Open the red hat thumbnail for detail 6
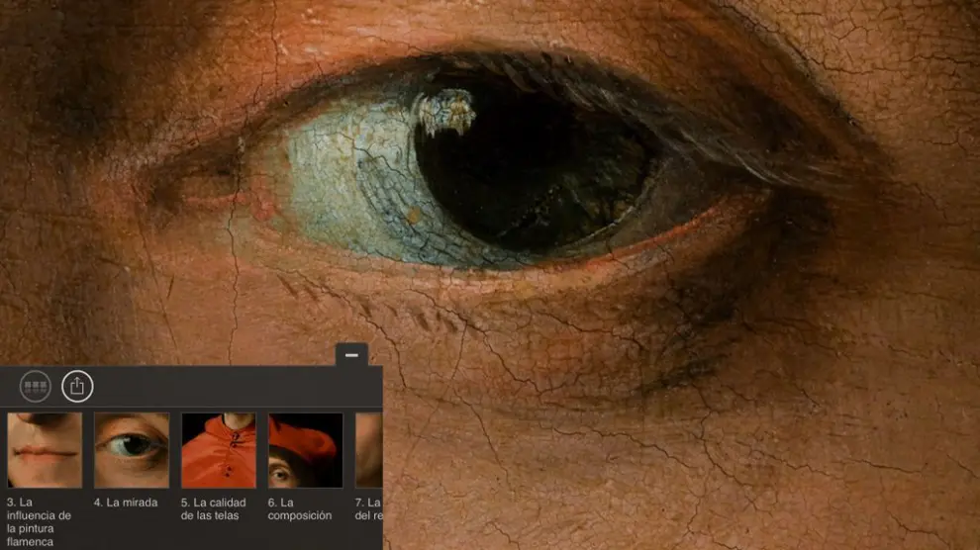 [305, 450]
